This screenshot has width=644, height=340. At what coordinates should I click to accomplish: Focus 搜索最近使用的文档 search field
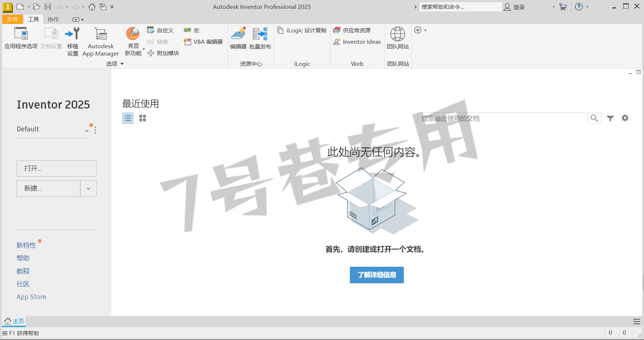pyautogui.click(x=503, y=118)
